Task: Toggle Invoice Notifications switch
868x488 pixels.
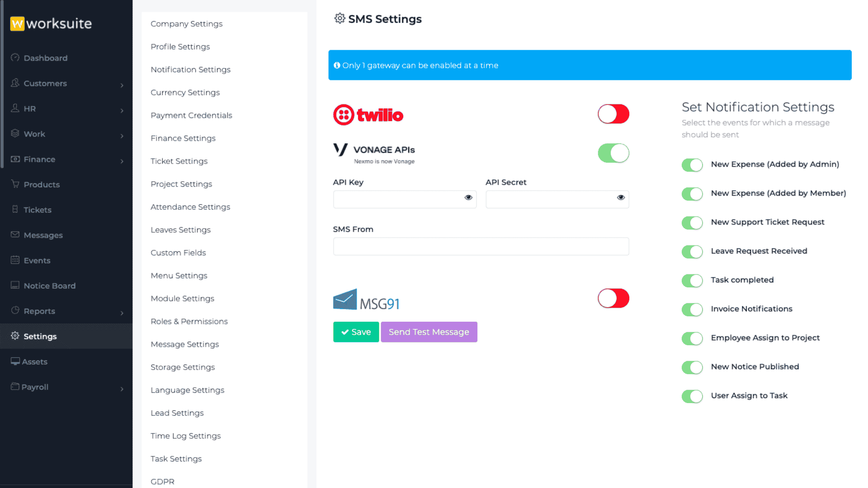Action: [692, 310]
